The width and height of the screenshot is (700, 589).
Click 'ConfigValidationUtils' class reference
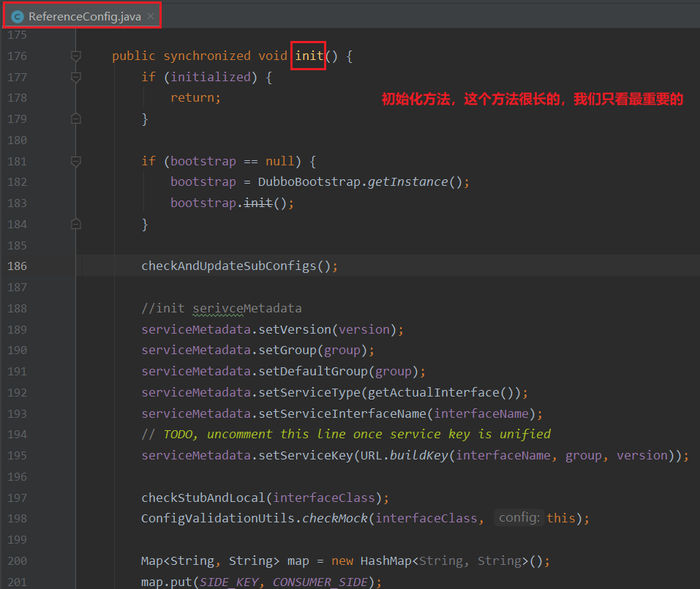tap(218, 518)
